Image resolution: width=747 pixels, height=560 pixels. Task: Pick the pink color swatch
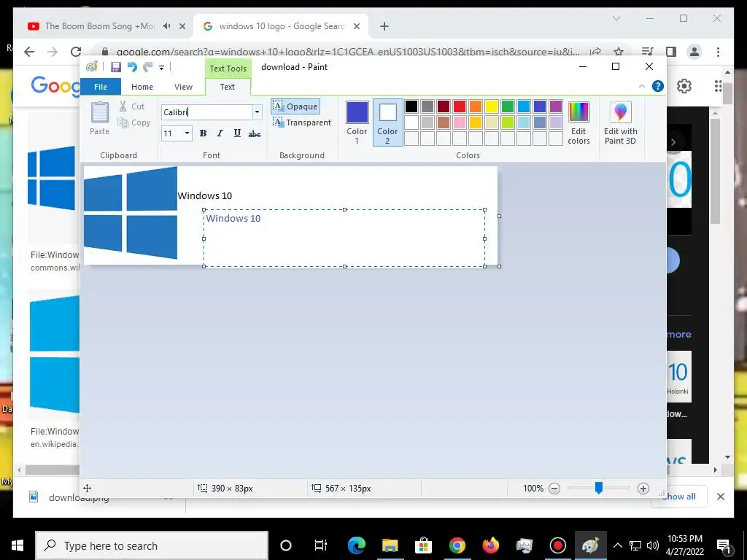tap(460, 122)
